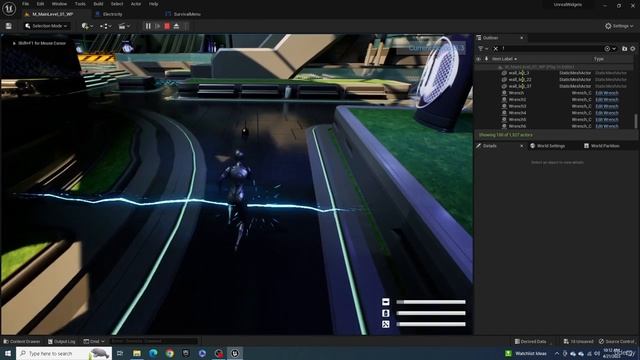Switch to the Electricity tab

click(112, 14)
